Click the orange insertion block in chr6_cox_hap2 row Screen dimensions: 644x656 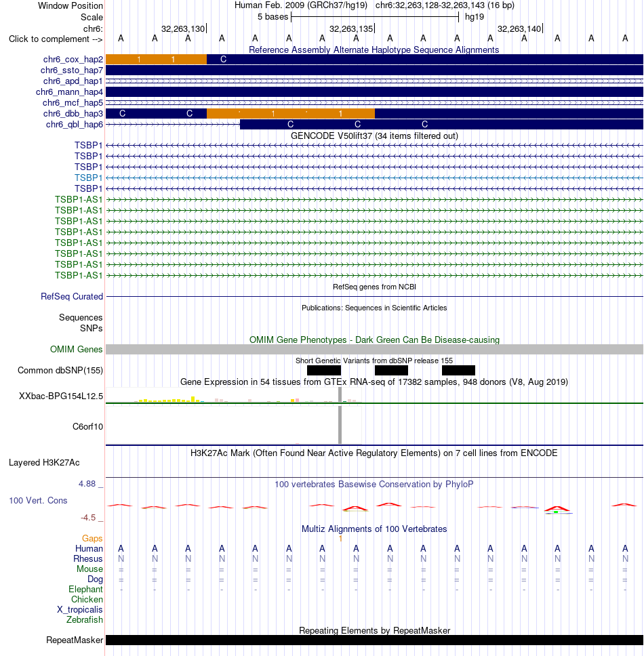(156, 60)
